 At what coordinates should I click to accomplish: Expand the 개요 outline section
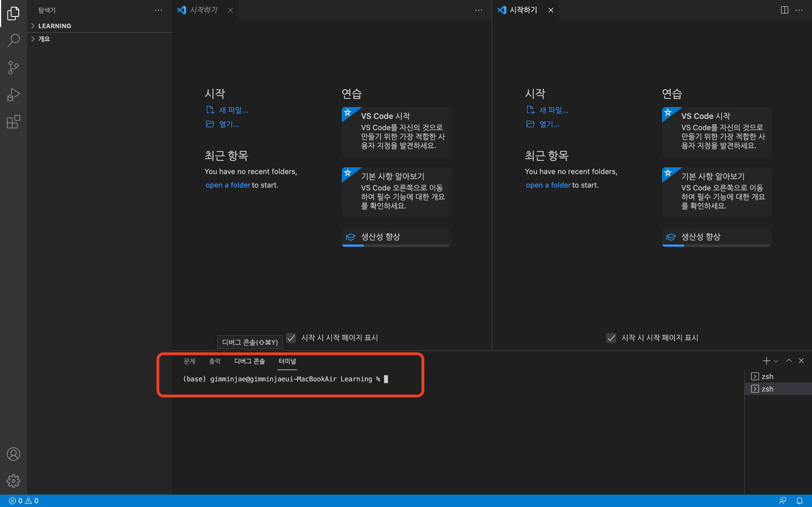(44, 39)
